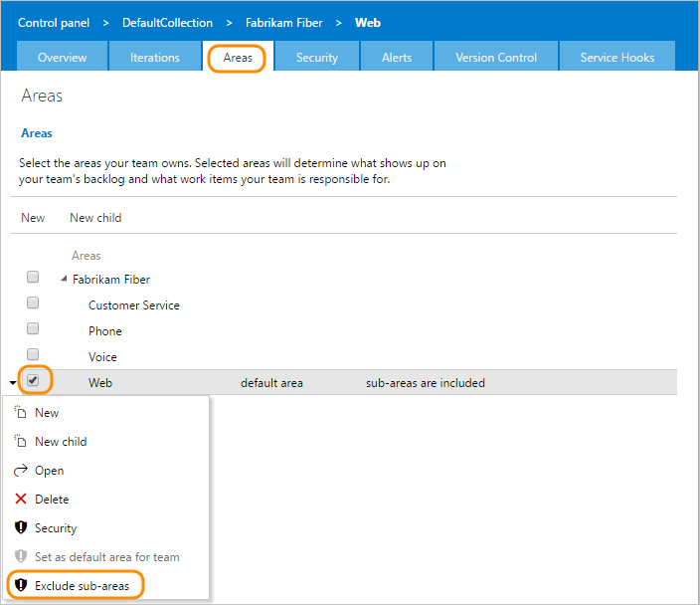
Task: Select the Areas tab
Action: click(238, 57)
